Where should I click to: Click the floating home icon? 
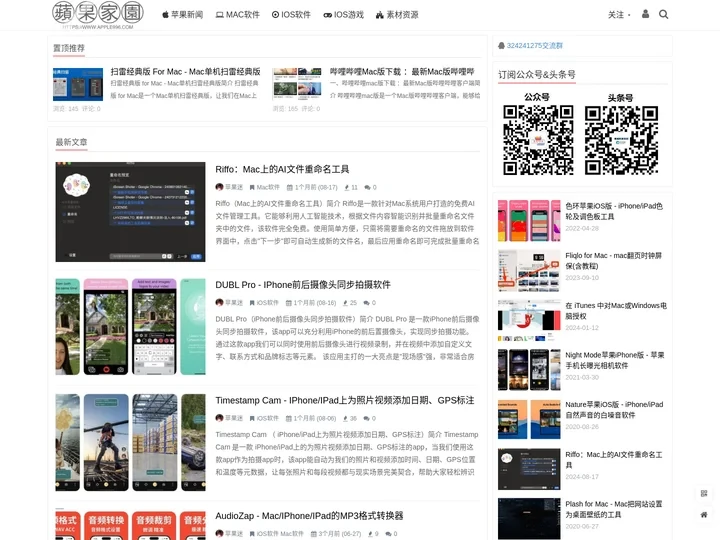[x=704, y=515]
